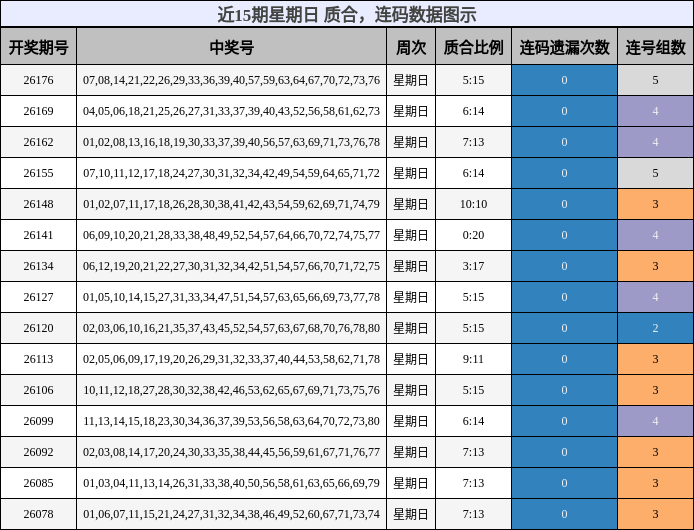Select period number 26134
The image size is (694, 530).
click(x=39, y=266)
